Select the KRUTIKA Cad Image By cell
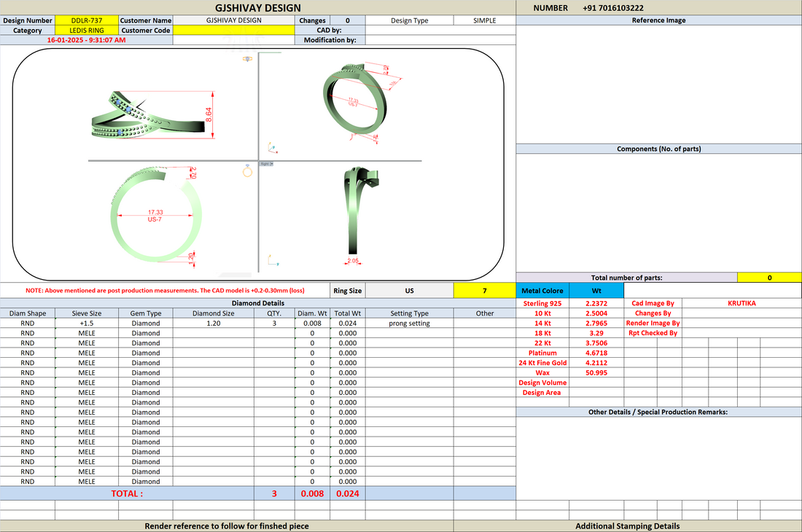 [741, 303]
